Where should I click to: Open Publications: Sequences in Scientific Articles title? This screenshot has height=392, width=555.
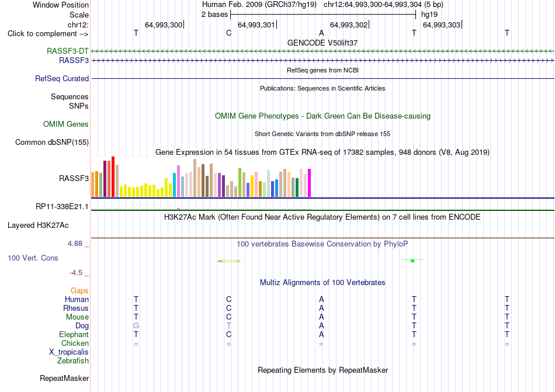[x=322, y=88]
